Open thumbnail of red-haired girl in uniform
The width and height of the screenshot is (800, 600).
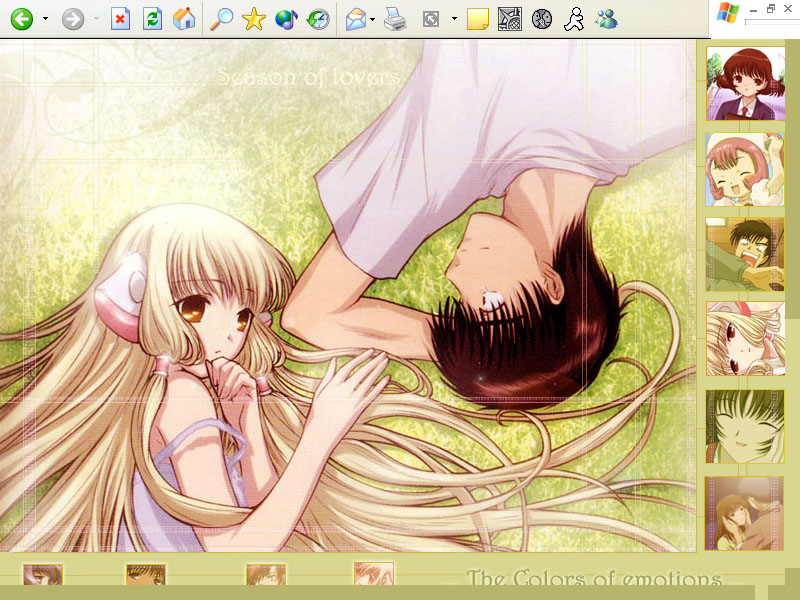[745, 84]
